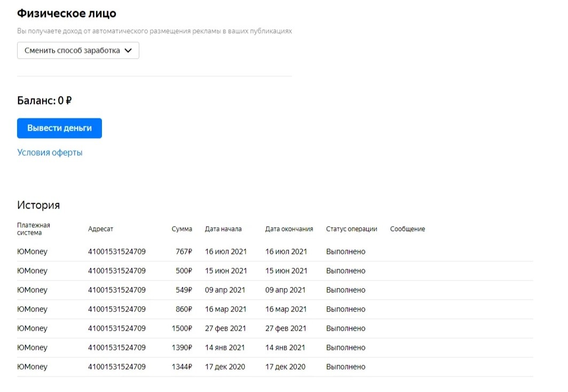The height and width of the screenshot is (392, 568).
Task: Open the Условия оферты link
Action: point(50,153)
